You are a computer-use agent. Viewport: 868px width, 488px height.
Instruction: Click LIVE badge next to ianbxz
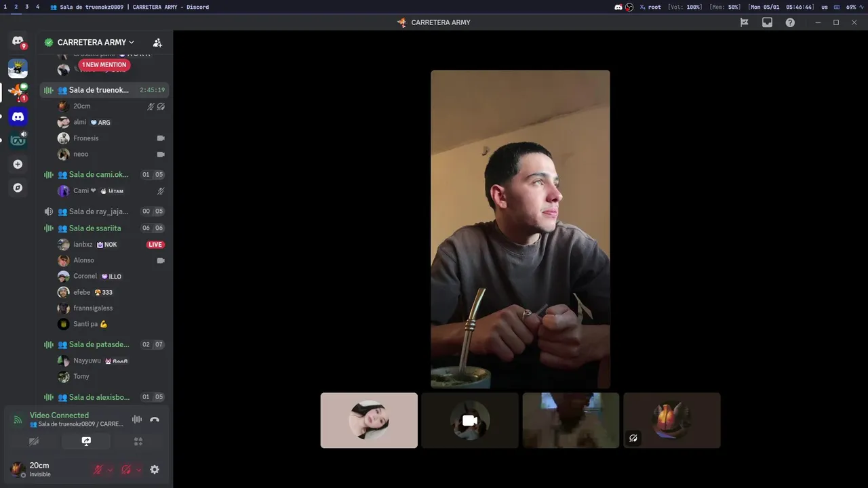point(155,245)
